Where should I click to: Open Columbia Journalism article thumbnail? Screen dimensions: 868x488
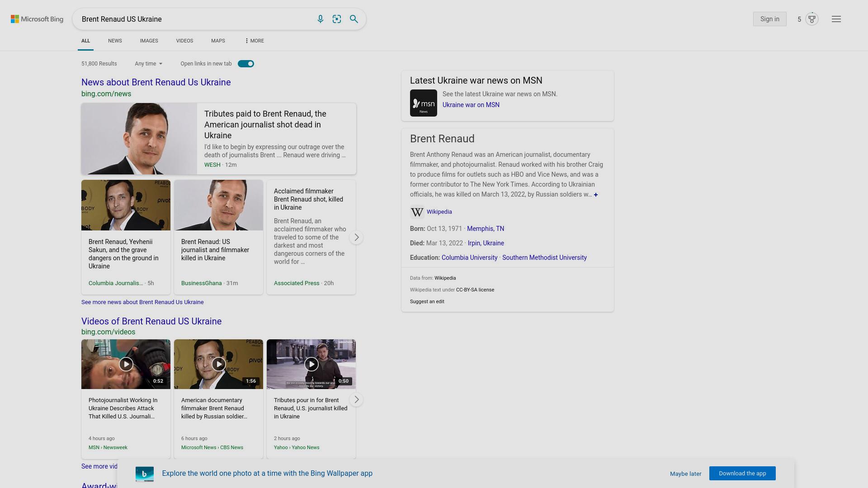tap(126, 205)
